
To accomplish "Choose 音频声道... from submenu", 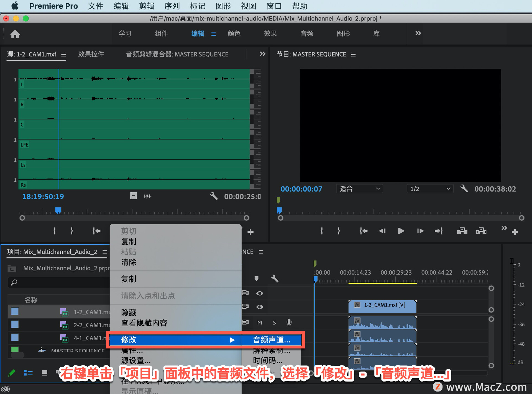I will click(272, 340).
